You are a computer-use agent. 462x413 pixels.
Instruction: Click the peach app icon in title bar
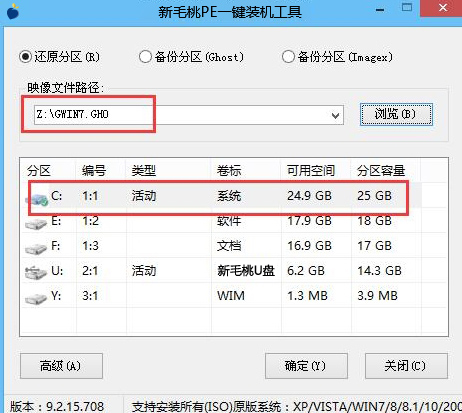(x=13, y=11)
